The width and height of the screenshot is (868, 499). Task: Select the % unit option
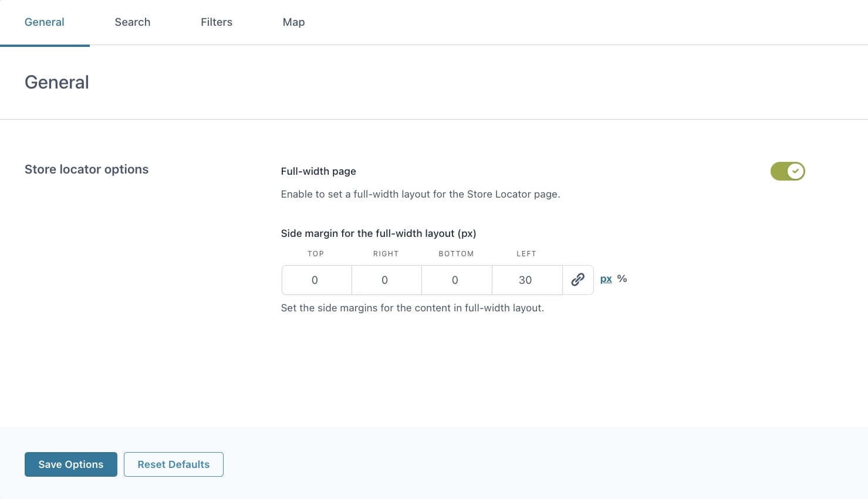pos(622,279)
